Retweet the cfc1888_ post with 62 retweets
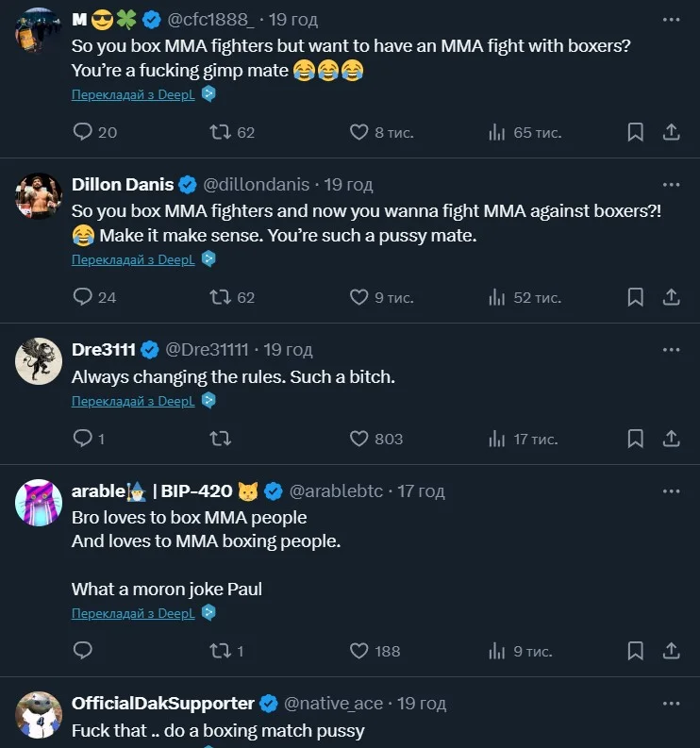The image size is (700, 748). (x=221, y=132)
